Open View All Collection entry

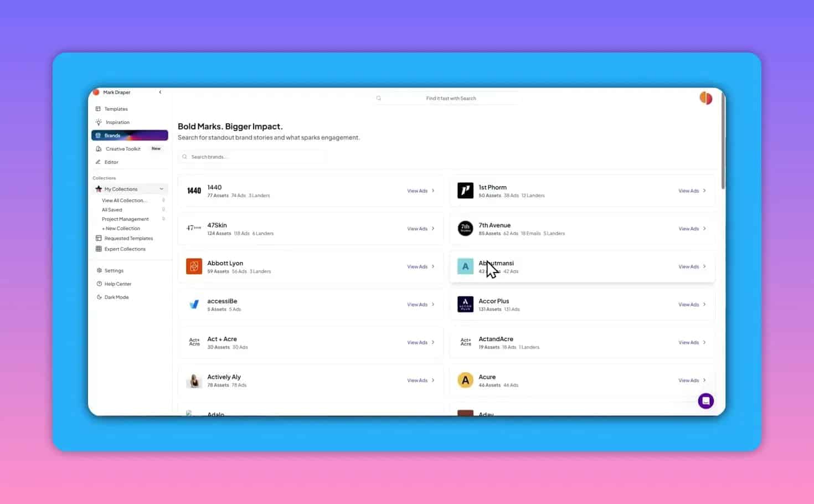[125, 200]
